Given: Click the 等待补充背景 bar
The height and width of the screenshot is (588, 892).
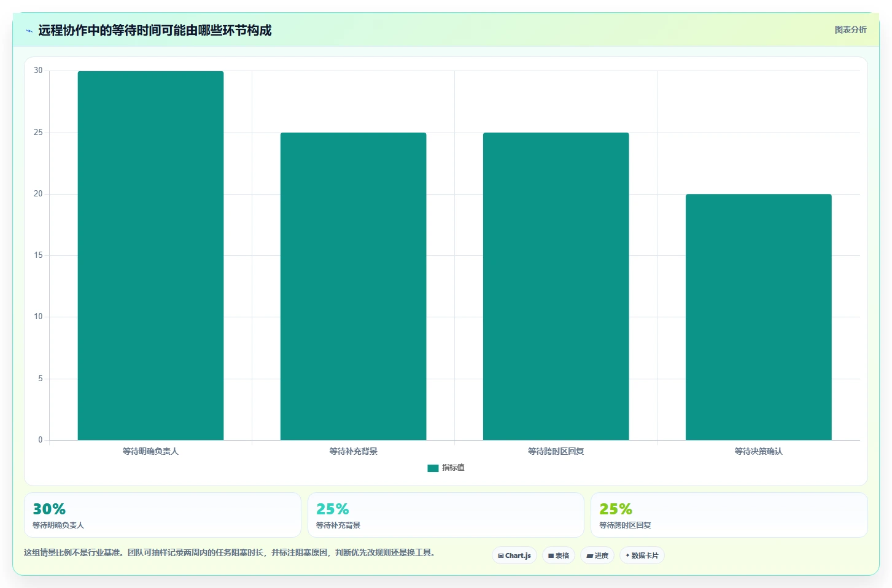Looking at the screenshot, I should tap(353, 286).
